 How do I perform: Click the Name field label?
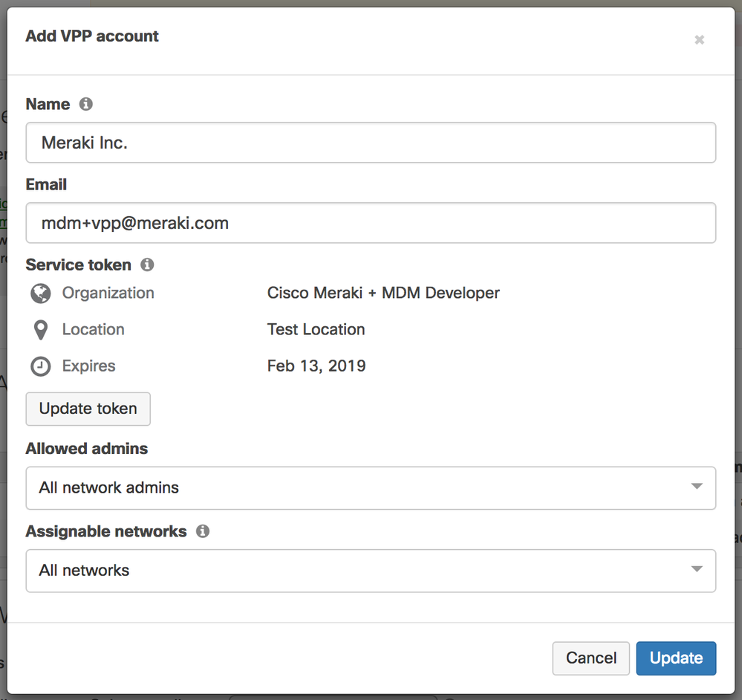pyautogui.click(x=48, y=103)
